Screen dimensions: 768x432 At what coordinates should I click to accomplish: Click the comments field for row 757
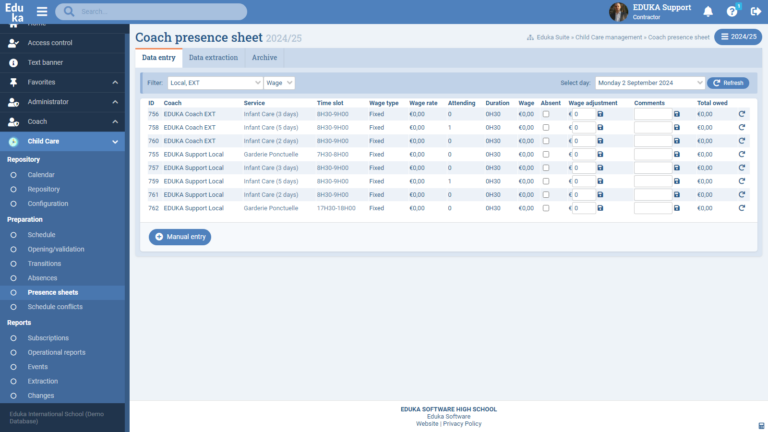[652, 168]
